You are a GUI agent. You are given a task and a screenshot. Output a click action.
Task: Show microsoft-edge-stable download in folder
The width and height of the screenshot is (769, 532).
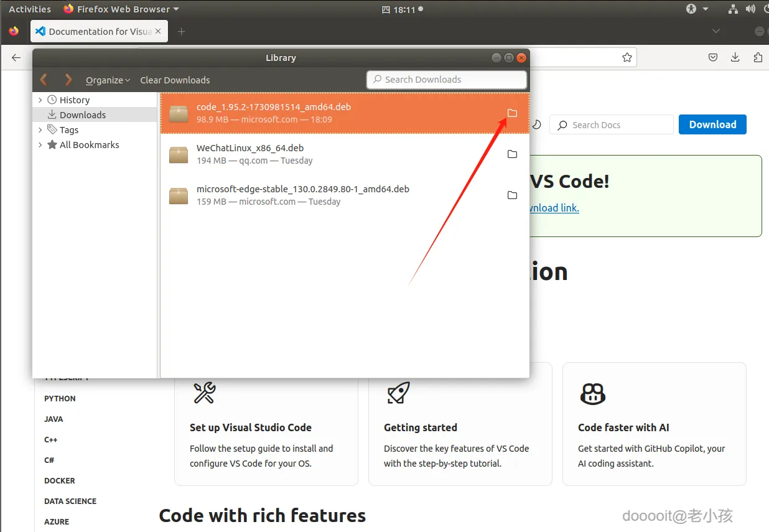512,195
